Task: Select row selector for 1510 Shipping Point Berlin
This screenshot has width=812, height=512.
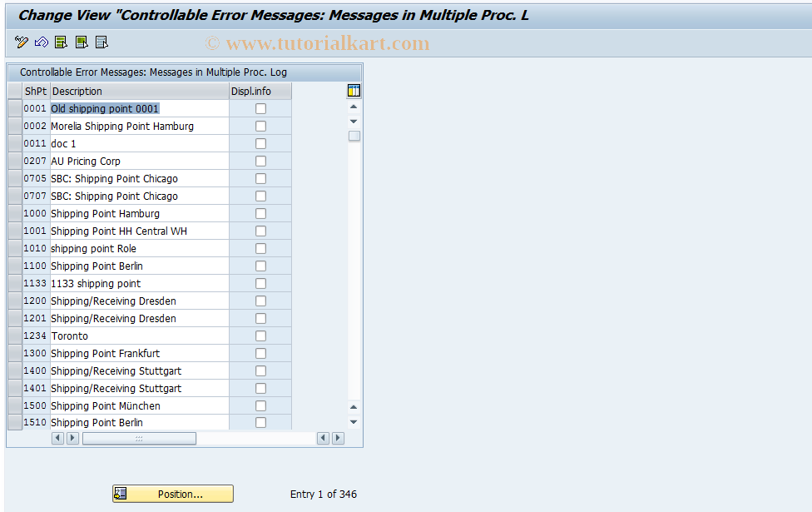Action: (15, 422)
